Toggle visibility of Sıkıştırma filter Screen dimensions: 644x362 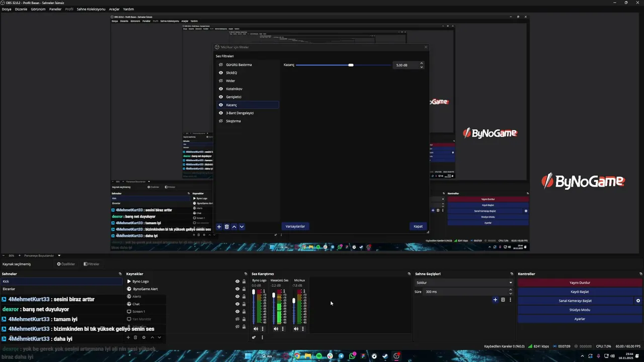(221, 121)
